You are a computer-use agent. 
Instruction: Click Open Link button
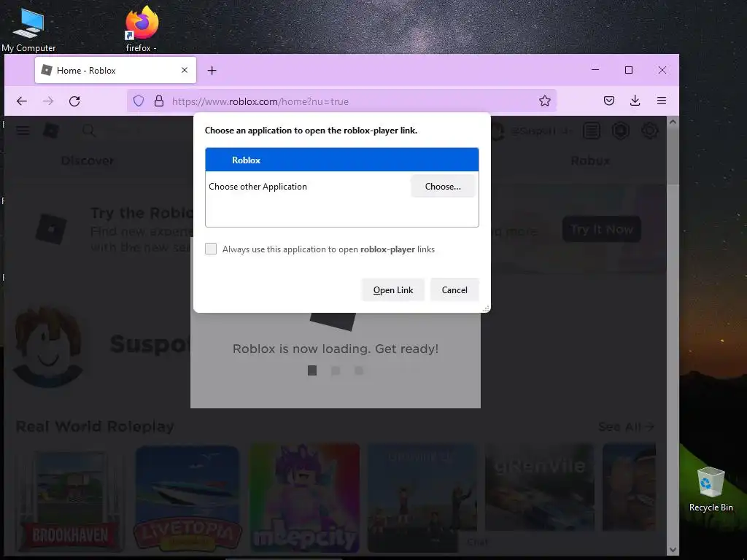(x=393, y=290)
